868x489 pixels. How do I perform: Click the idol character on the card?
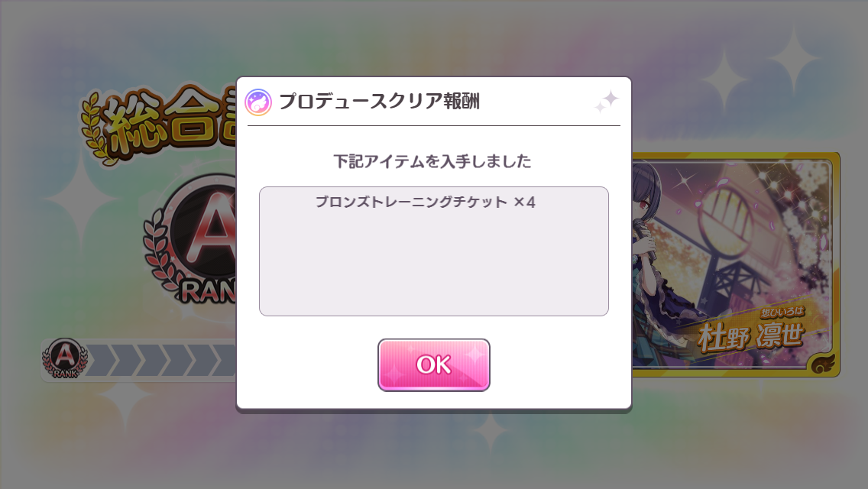pyautogui.click(x=662, y=254)
